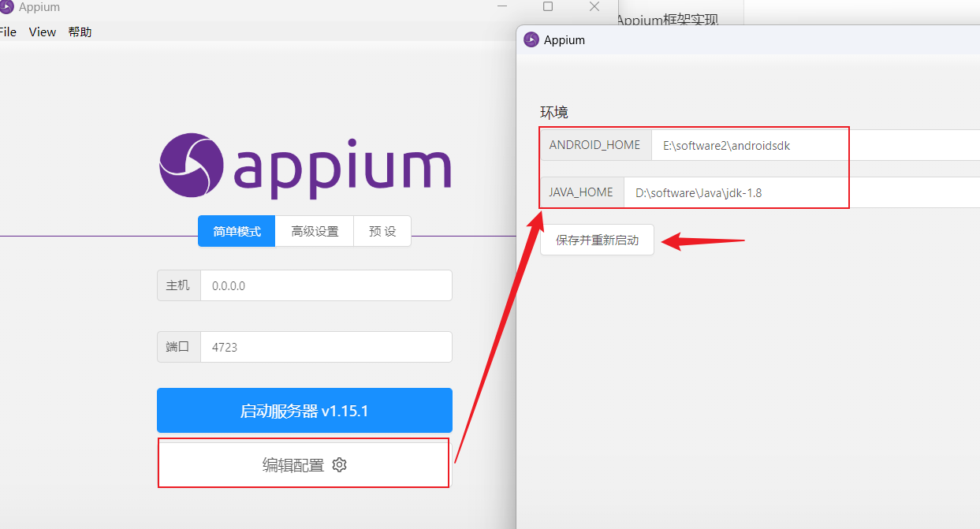This screenshot has height=529, width=980.
Task: Close the main Appium window
Action: 594,6
